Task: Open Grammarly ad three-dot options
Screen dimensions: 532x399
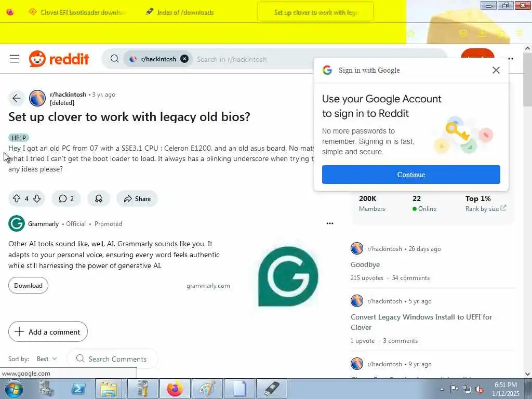Action: pyautogui.click(x=330, y=223)
